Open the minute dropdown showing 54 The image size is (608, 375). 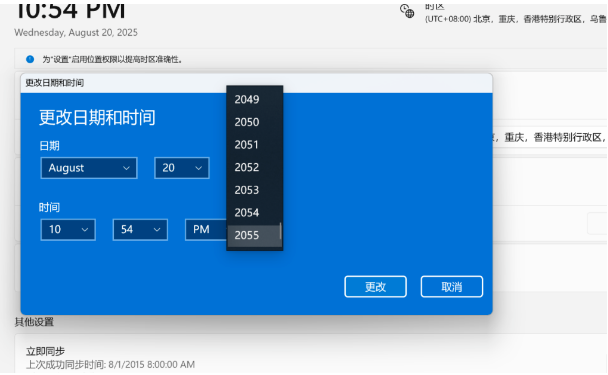[140, 230]
